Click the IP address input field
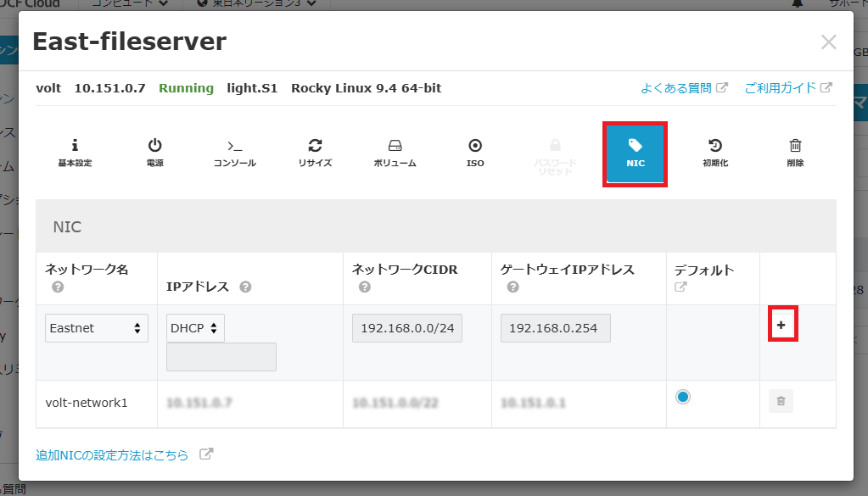The width and height of the screenshot is (868, 496). point(221,357)
